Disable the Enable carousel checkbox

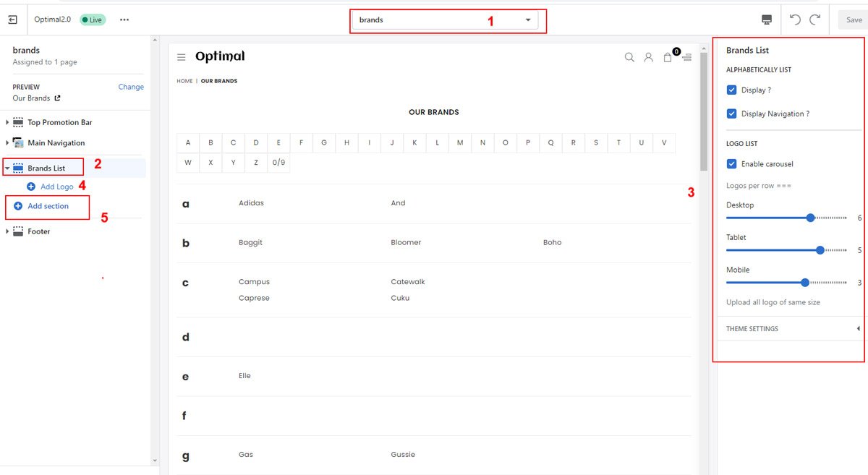pos(732,164)
